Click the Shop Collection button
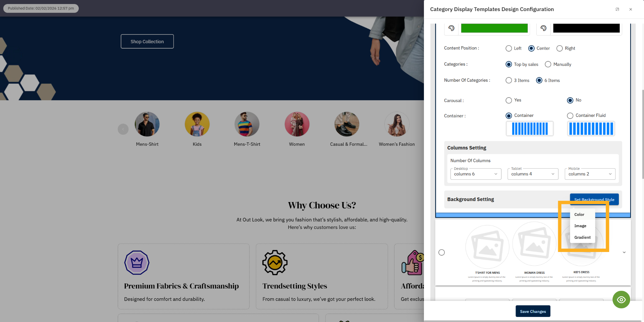Screen dimensions: 644x322 147,41
